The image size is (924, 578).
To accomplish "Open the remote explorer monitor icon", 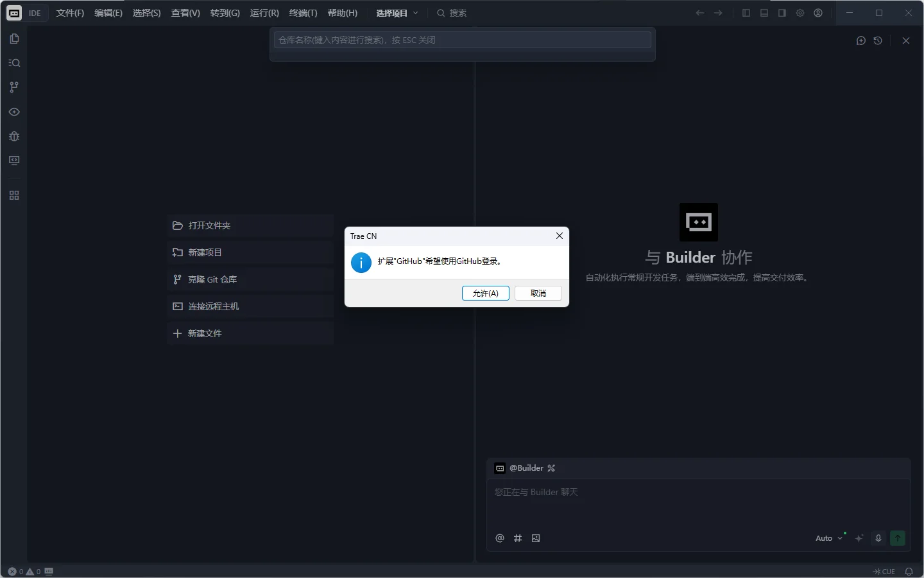I will point(14,161).
